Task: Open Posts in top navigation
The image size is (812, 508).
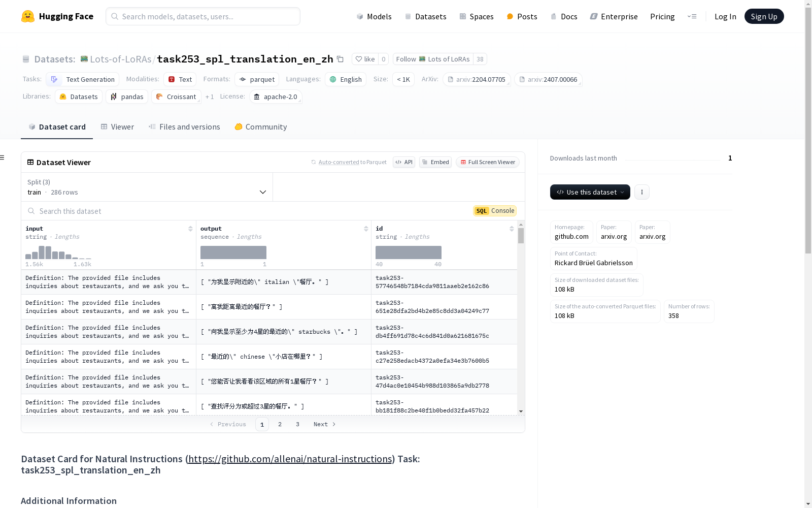Action: 522,16
